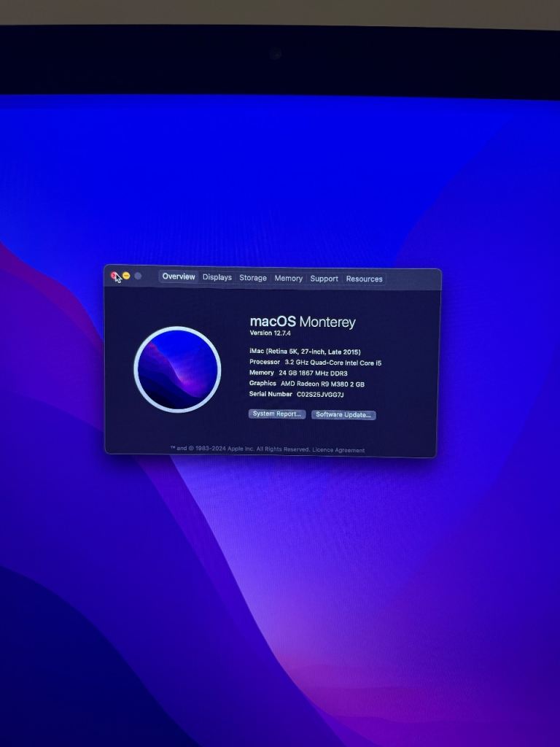Click the serial number C02S25JVGG7J

[x=319, y=395]
